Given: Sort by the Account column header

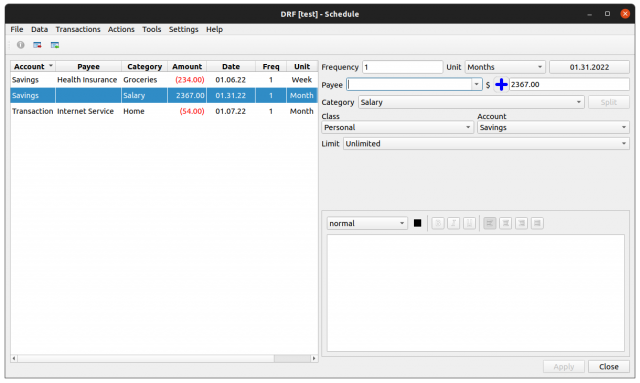Looking at the screenshot, I should pos(33,66).
